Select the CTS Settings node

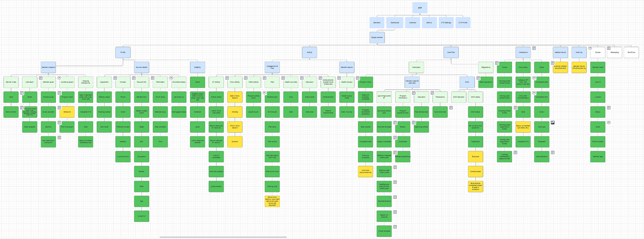pos(446,23)
